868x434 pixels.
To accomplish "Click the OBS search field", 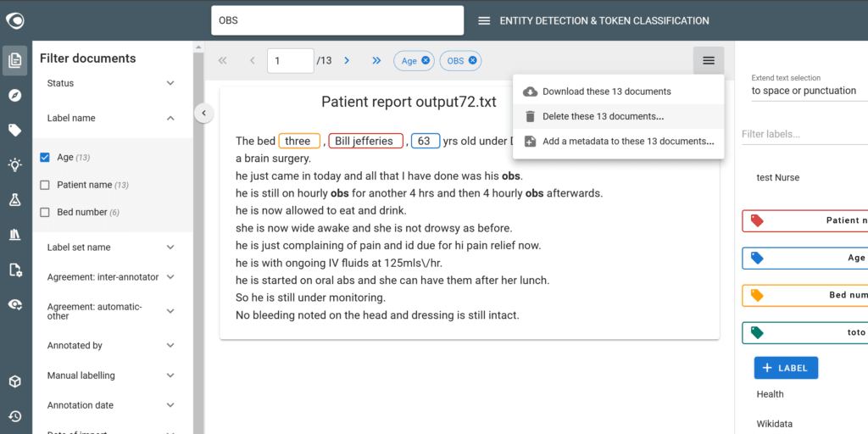I will click(x=337, y=20).
